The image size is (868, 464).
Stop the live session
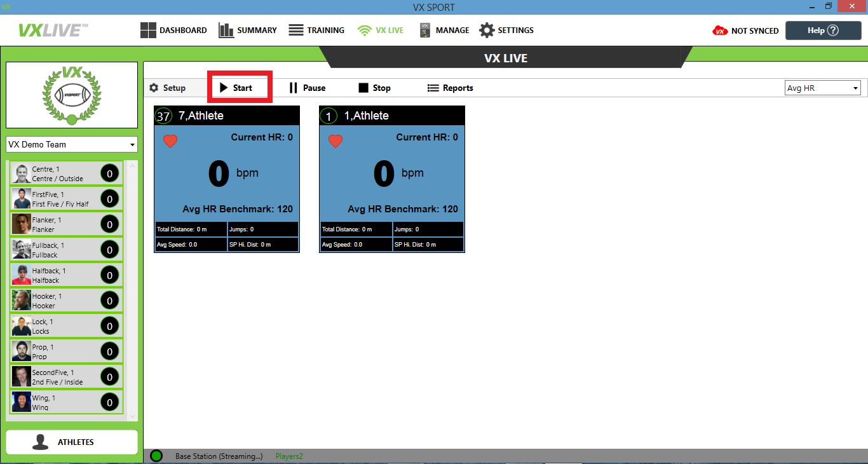[374, 88]
